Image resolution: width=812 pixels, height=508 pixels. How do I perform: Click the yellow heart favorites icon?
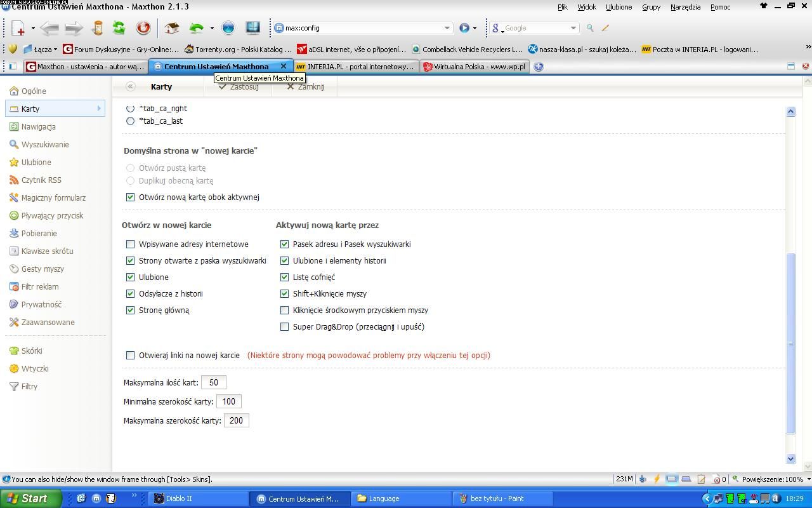(12, 49)
